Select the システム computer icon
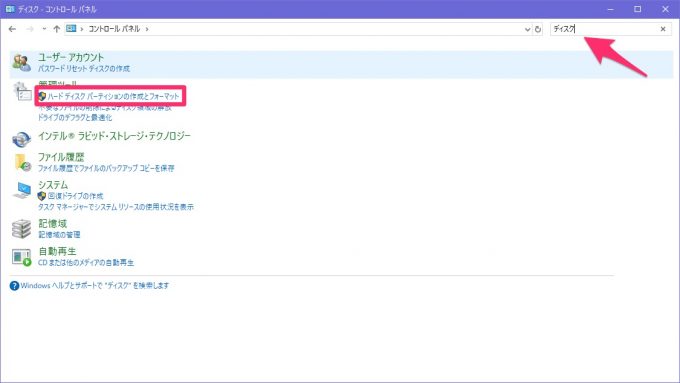680x383 pixels. tap(22, 190)
